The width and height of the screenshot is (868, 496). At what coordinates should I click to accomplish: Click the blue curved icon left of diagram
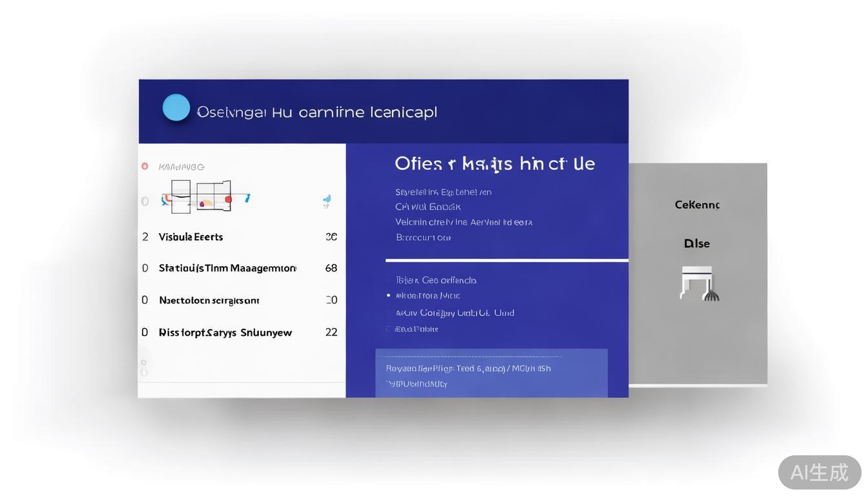(x=166, y=201)
